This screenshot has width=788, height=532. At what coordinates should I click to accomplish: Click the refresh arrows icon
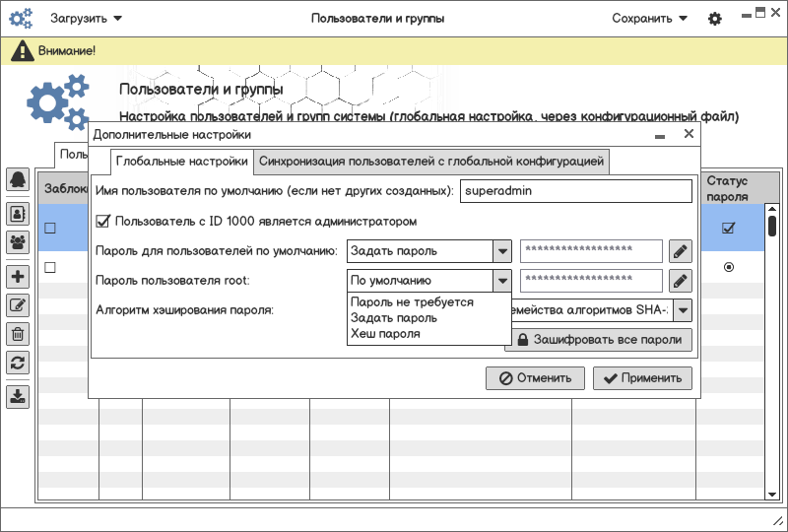coord(18,363)
